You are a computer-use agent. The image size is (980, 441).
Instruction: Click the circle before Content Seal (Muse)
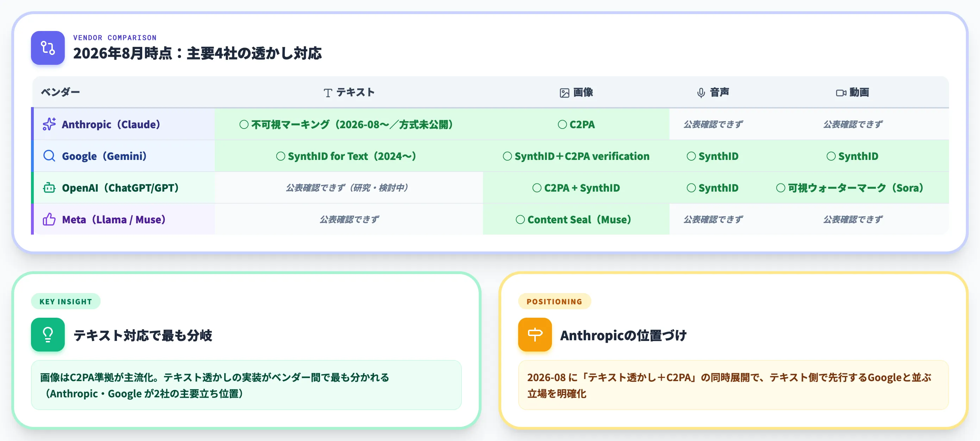(x=520, y=219)
